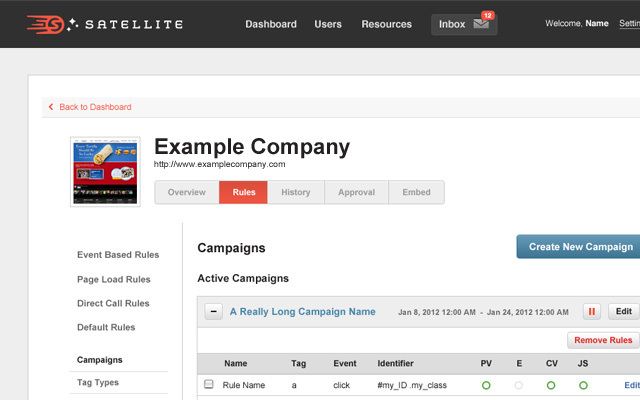640x400 pixels.
Task: Open the Settings link in header
Action: click(629, 24)
